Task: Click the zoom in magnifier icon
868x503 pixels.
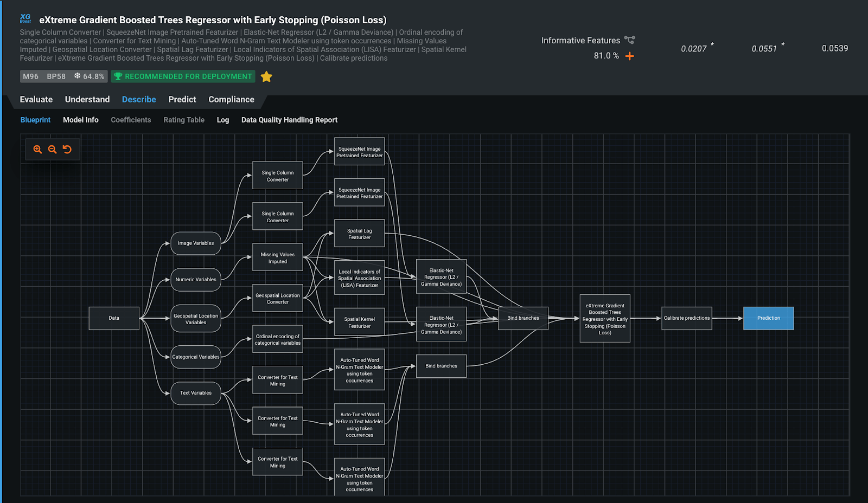Action: 37,150
